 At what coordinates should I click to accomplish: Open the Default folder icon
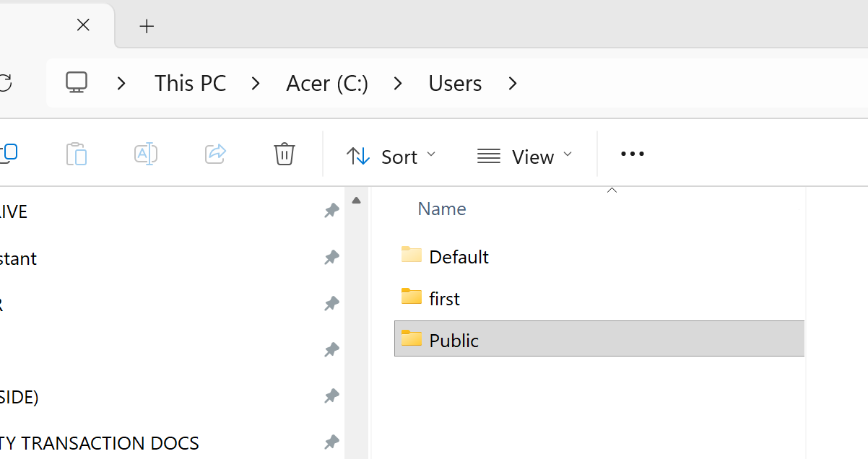412,255
